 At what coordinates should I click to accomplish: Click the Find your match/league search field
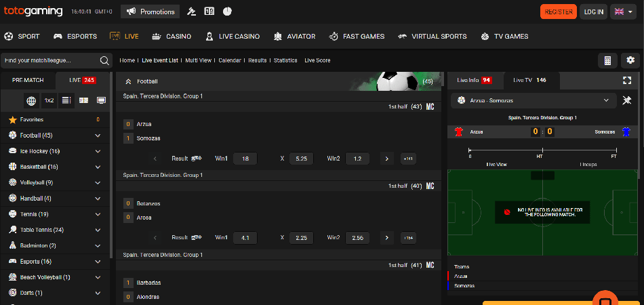49,60
